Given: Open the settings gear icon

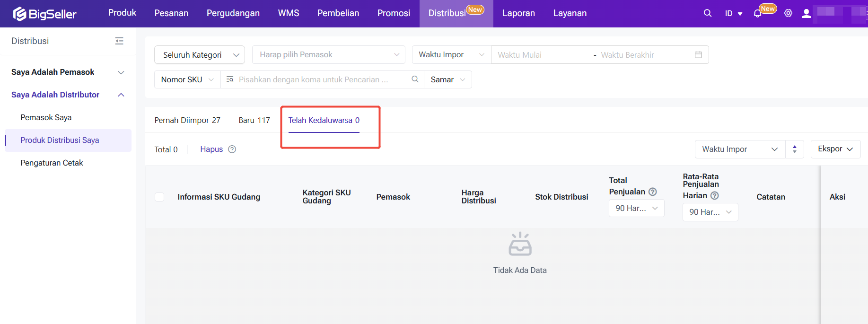Looking at the screenshot, I should pos(788,13).
